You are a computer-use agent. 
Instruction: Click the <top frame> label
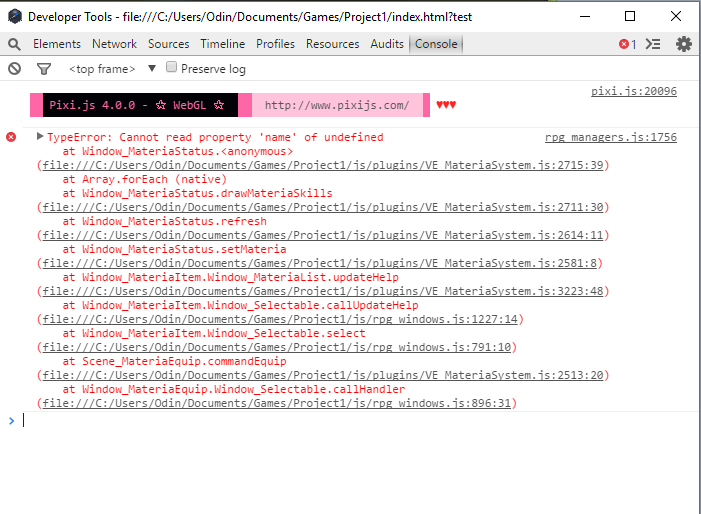click(102, 69)
